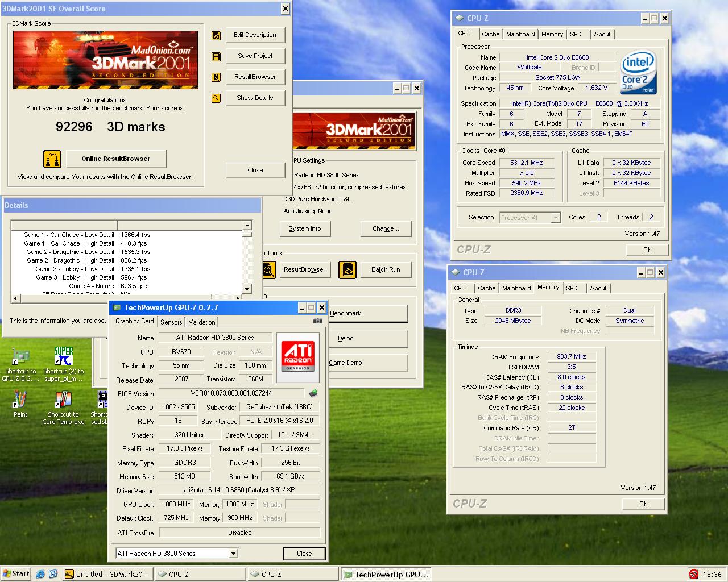Click the Batch Run button
Viewport: 728px width, 582px height.
(386, 269)
